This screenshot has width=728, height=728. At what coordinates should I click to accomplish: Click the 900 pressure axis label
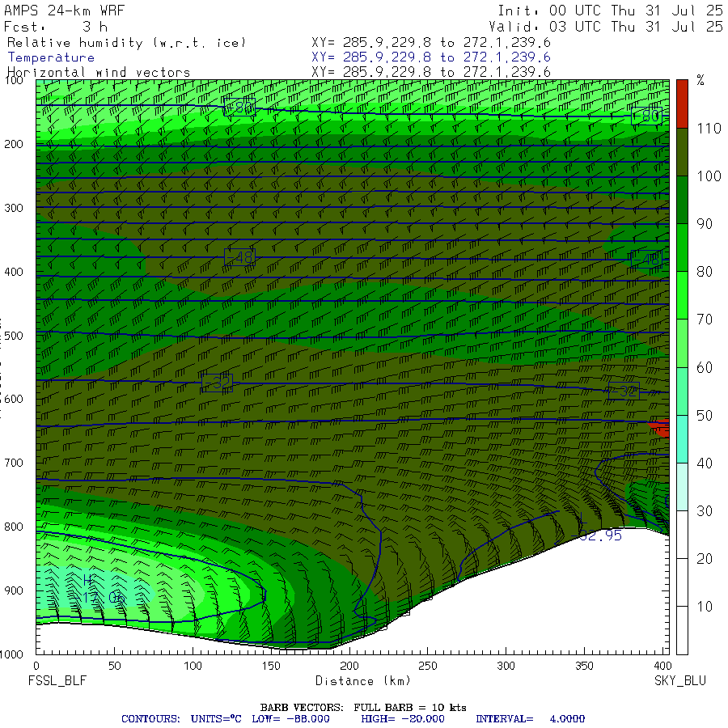pyautogui.click(x=14, y=590)
